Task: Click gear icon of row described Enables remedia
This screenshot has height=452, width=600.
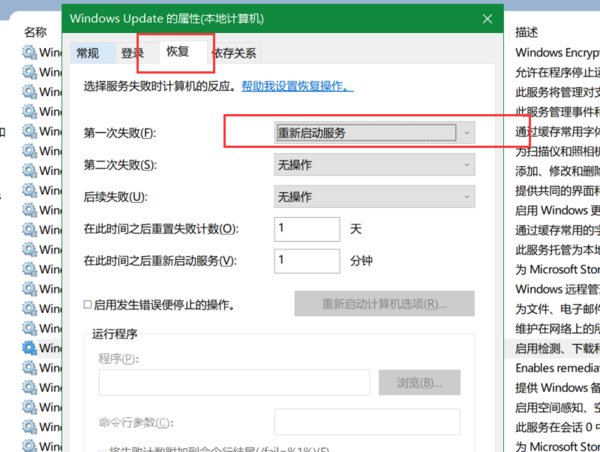Action: (x=30, y=367)
